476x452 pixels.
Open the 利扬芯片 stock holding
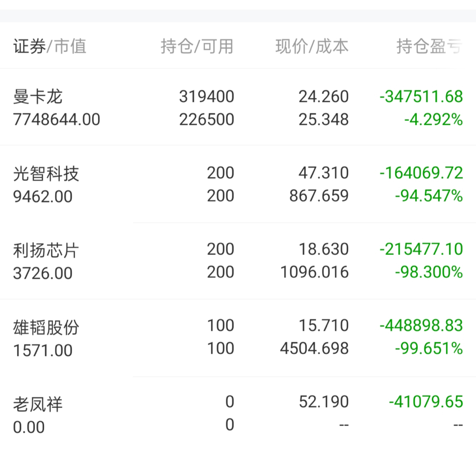(238, 261)
